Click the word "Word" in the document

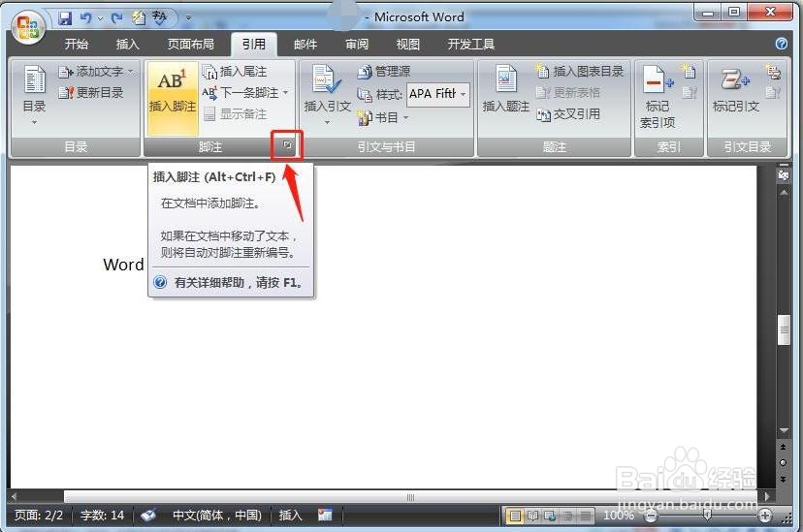coord(123,265)
